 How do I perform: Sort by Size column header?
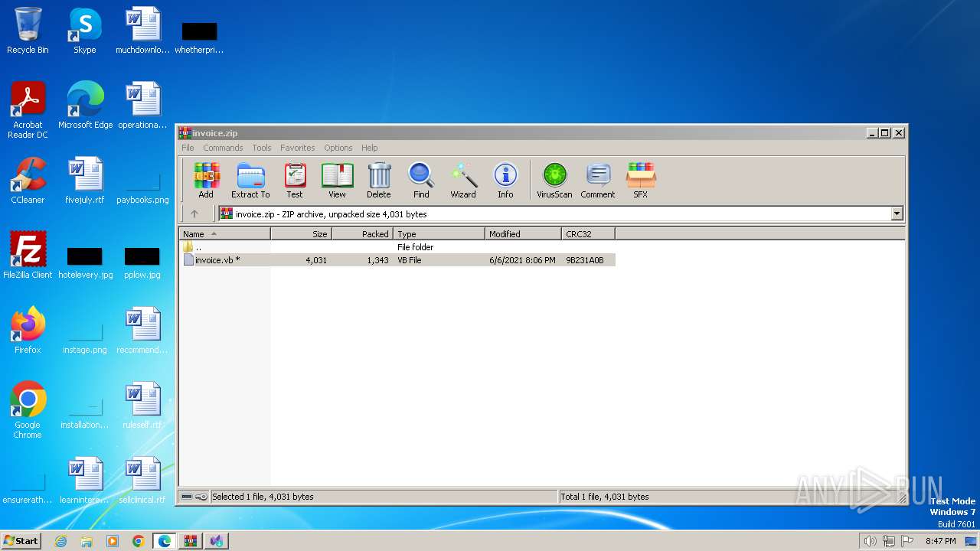point(301,234)
